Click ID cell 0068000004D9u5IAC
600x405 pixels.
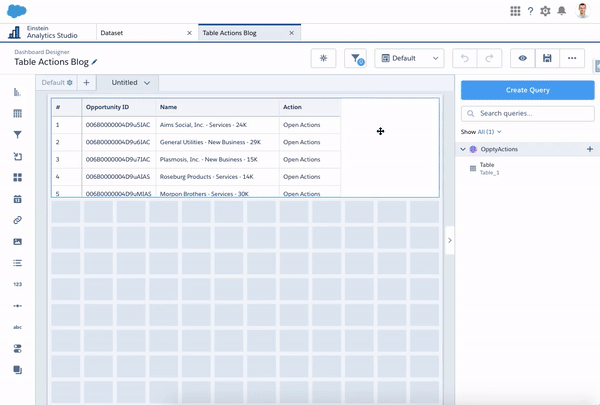click(118, 125)
